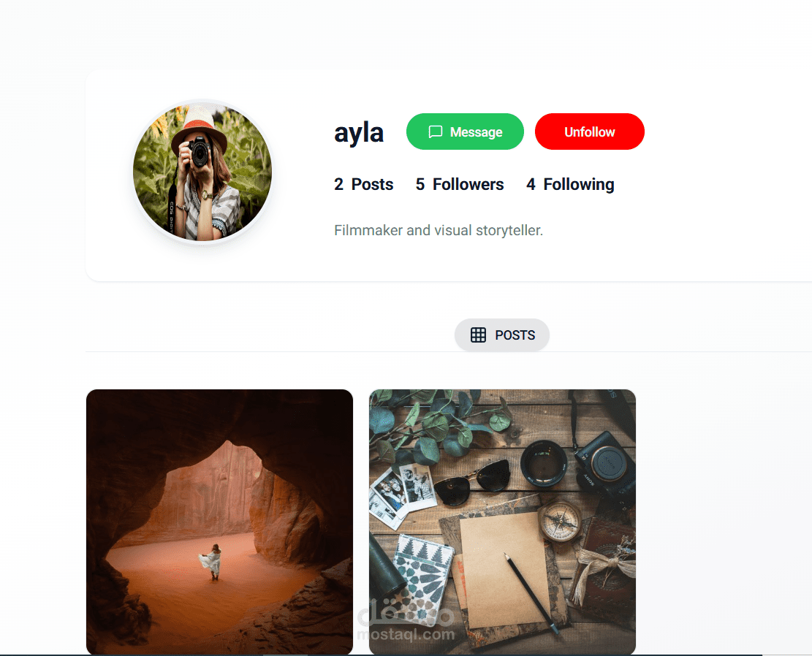Click the compass in the flat-lay photo
The height and width of the screenshot is (656, 812).
(x=559, y=521)
